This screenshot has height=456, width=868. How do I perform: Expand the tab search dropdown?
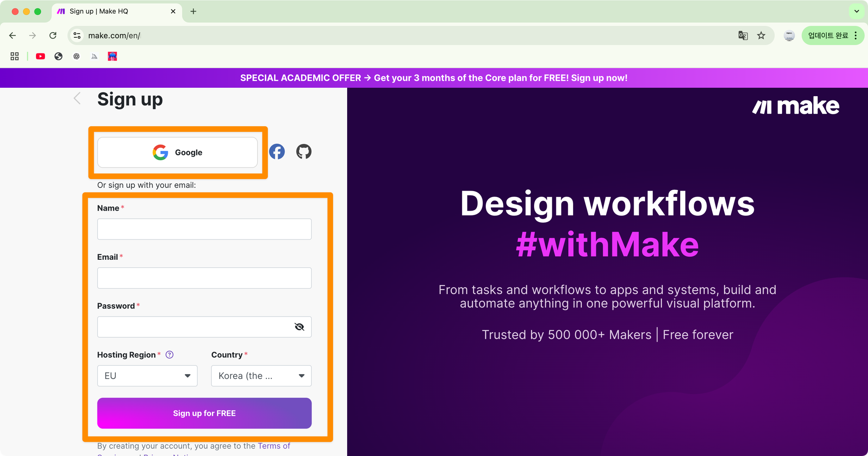(x=857, y=11)
